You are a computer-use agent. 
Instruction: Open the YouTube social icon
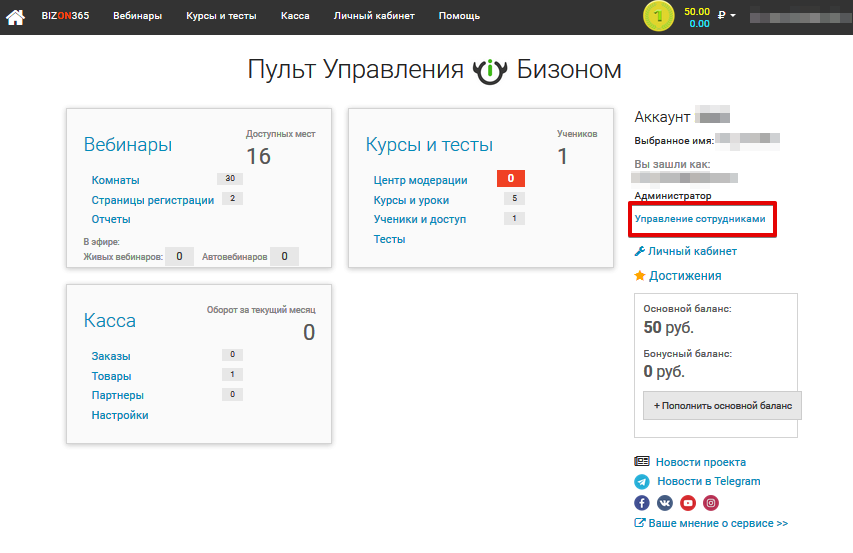point(688,503)
